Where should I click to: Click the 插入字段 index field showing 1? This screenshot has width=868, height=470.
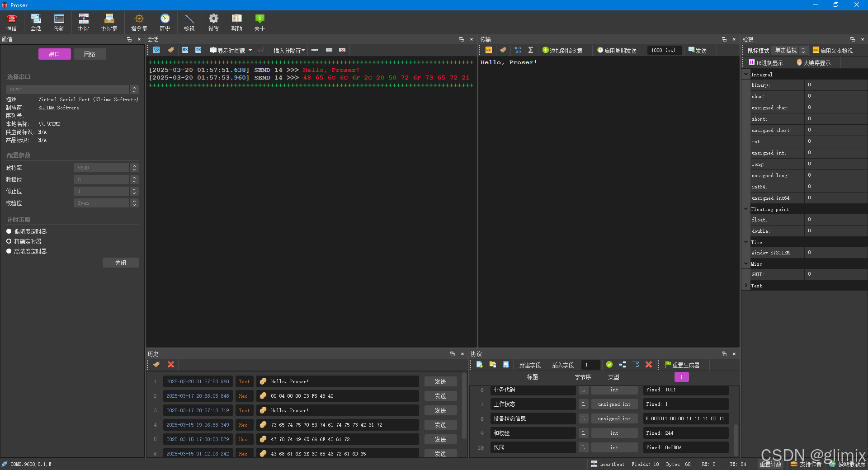pos(590,365)
